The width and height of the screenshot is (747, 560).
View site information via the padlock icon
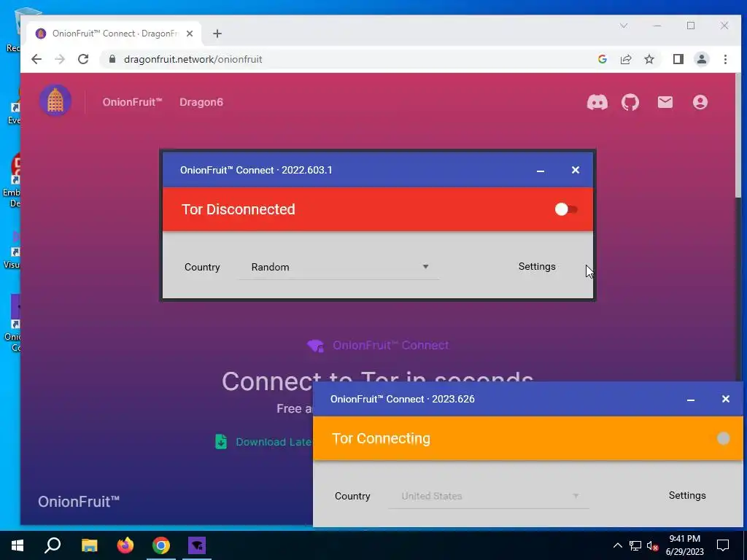tap(112, 59)
